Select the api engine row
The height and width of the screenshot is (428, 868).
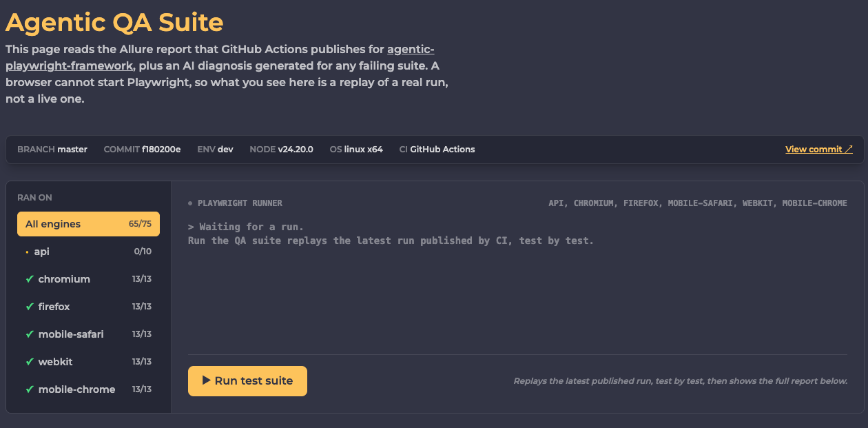coord(88,252)
